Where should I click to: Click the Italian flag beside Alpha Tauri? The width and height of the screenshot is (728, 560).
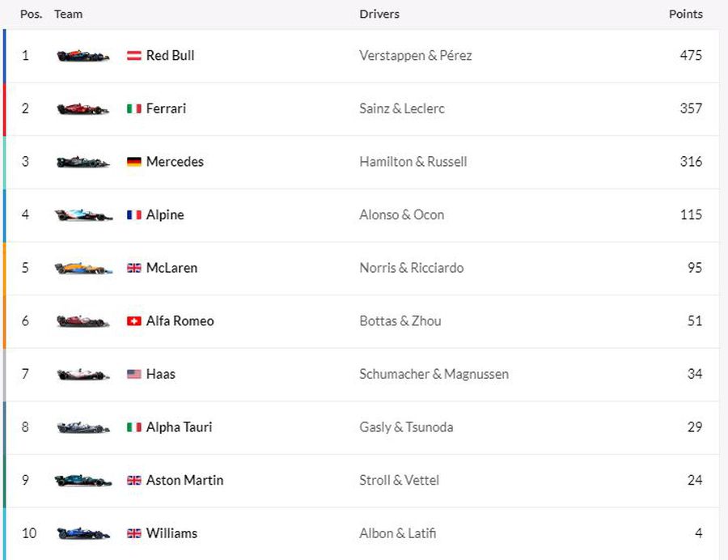(x=134, y=426)
